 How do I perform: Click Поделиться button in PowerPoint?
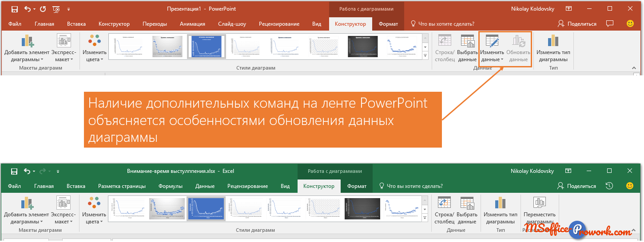click(x=577, y=23)
